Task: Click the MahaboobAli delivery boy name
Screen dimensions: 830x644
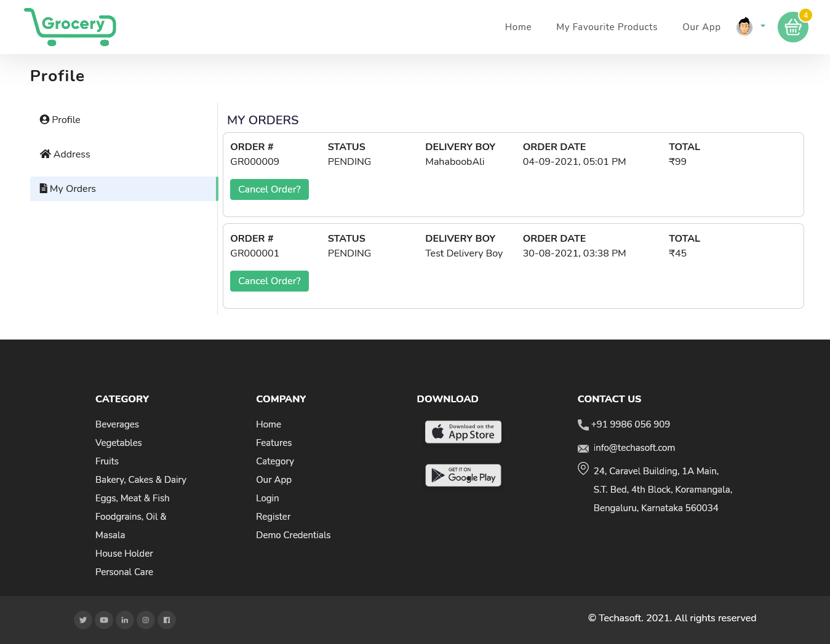Action: click(455, 162)
